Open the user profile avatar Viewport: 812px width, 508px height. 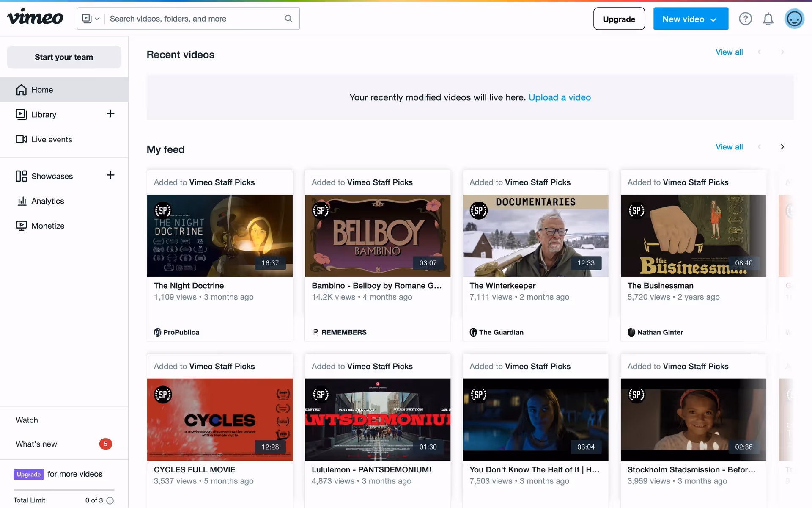(794, 19)
